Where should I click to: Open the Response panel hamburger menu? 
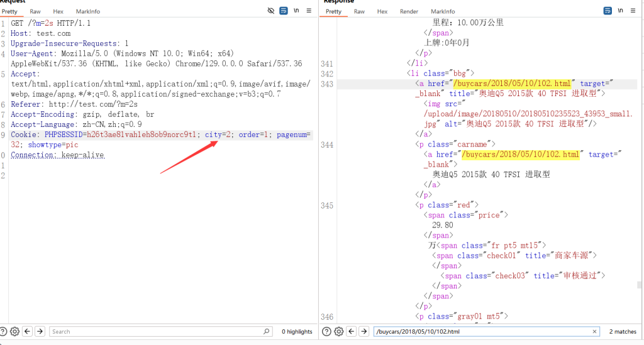click(633, 11)
